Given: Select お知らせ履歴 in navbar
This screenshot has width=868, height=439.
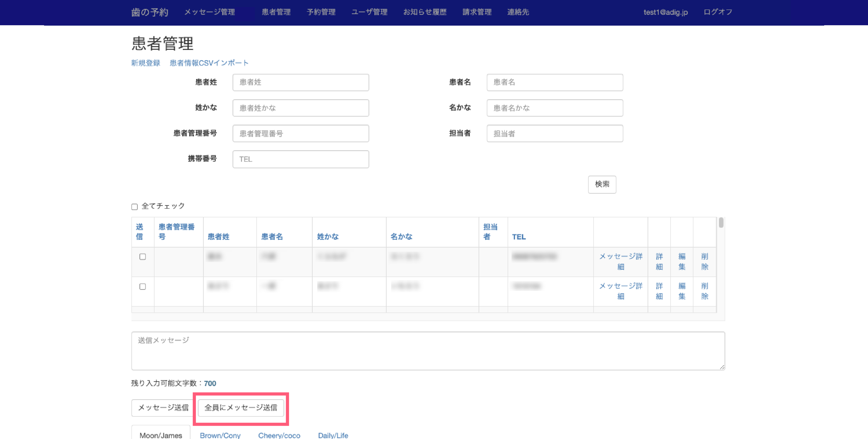Looking at the screenshot, I should pos(425,12).
